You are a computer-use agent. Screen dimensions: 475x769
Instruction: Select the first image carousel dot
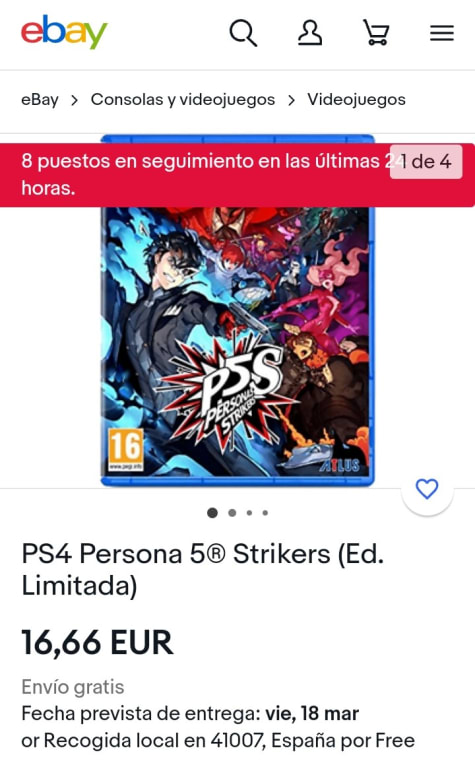pos(212,513)
